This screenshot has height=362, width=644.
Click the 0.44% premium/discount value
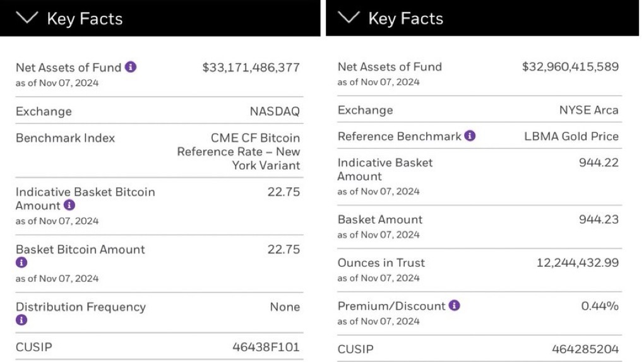coord(600,306)
